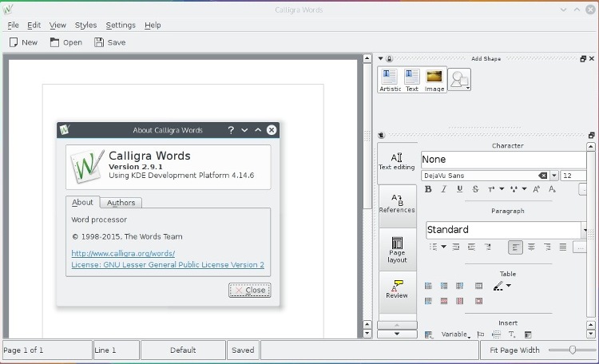Align paragraph left
Image resolution: width=599 pixels, height=364 pixels.
[x=515, y=247]
